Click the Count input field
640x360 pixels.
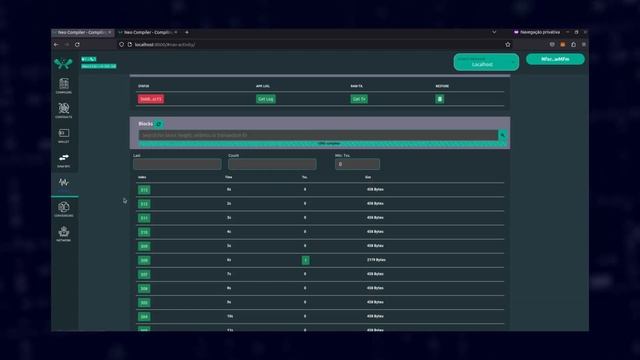(272, 164)
